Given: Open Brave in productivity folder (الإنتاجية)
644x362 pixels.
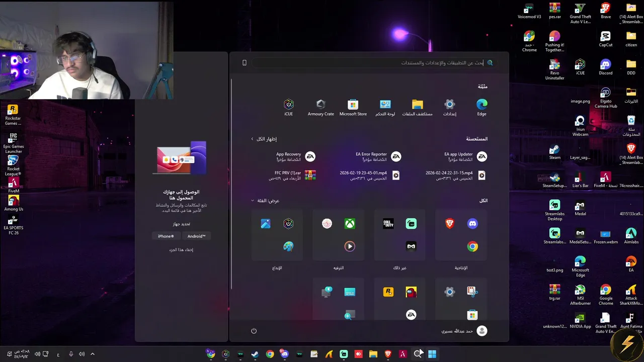Looking at the screenshot, I should (x=450, y=224).
